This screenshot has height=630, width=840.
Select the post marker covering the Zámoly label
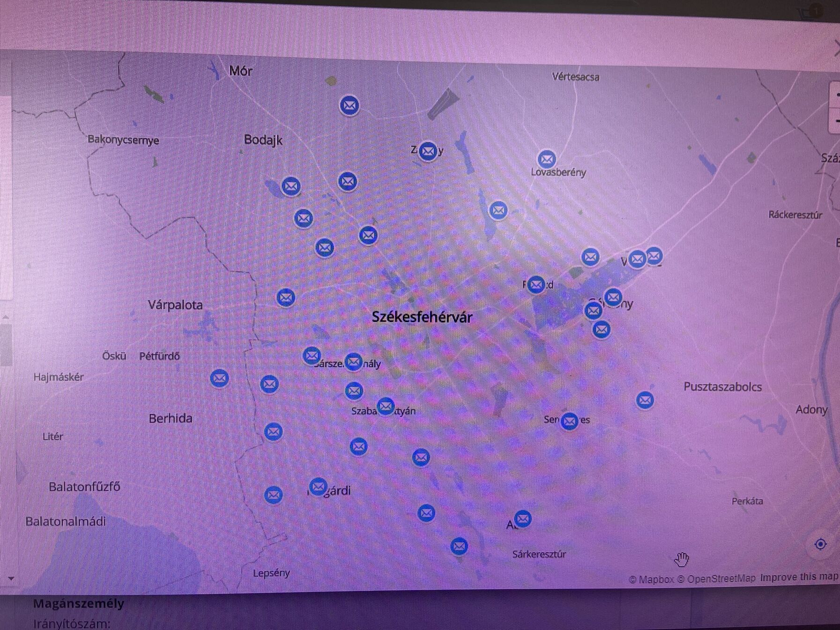coord(428,151)
